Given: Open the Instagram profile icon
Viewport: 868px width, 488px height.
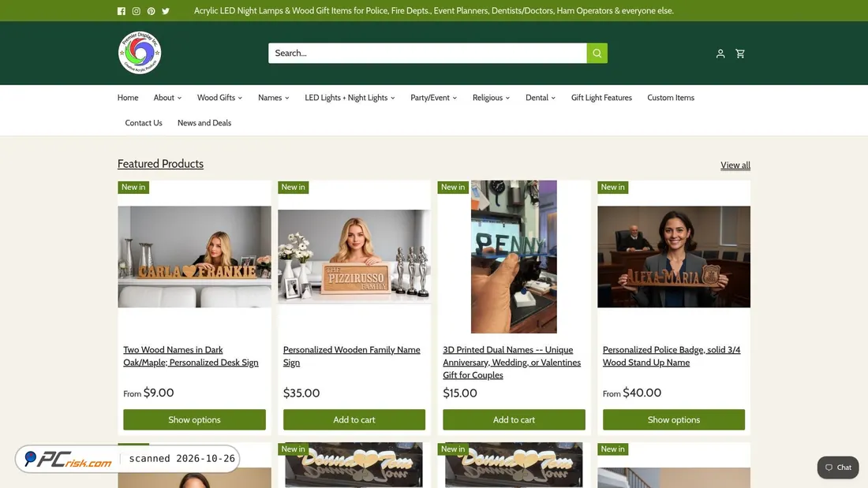Looking at the screenshot, I should pyautogui.click(x=137, y=11).
